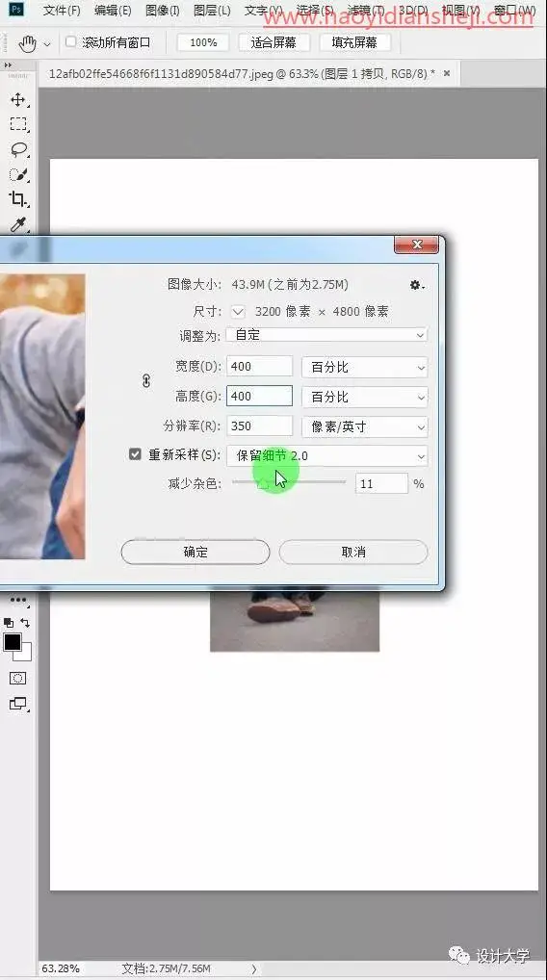Open the Resample method dropdown

[327, 456]
